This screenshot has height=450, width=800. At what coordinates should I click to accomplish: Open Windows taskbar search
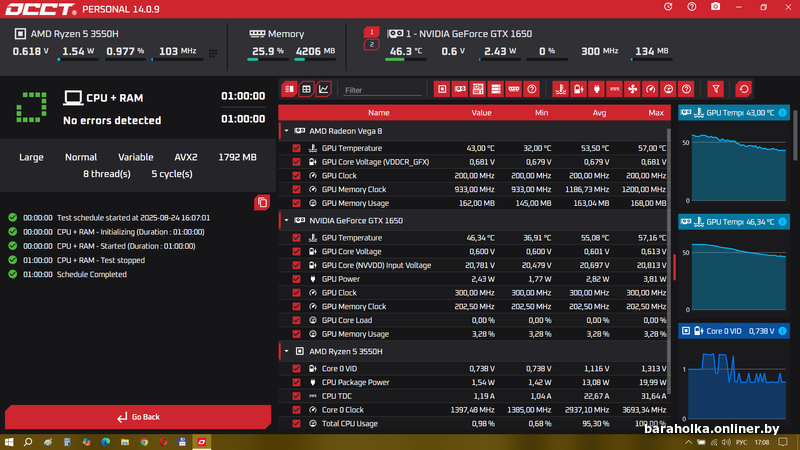(x=28, y=442)
